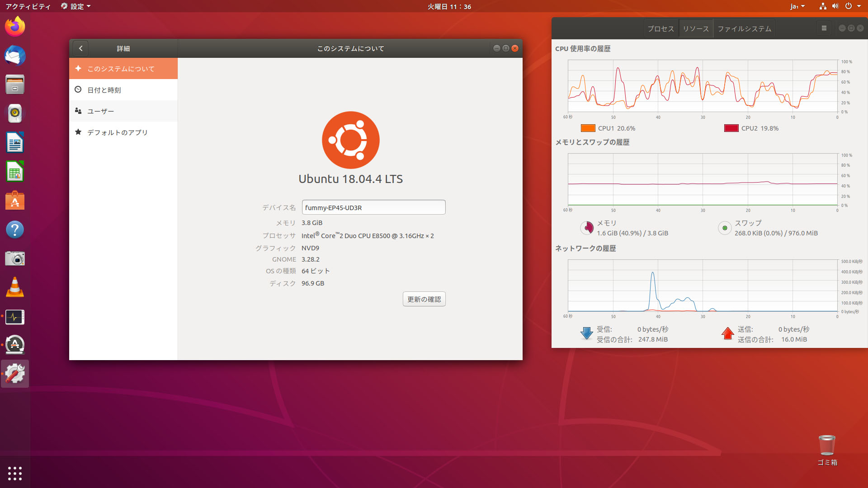This screenshot has width=868, height=488.
Task: Click the 送信の合計 16.0 MiB value
Action: click(794, 339)
